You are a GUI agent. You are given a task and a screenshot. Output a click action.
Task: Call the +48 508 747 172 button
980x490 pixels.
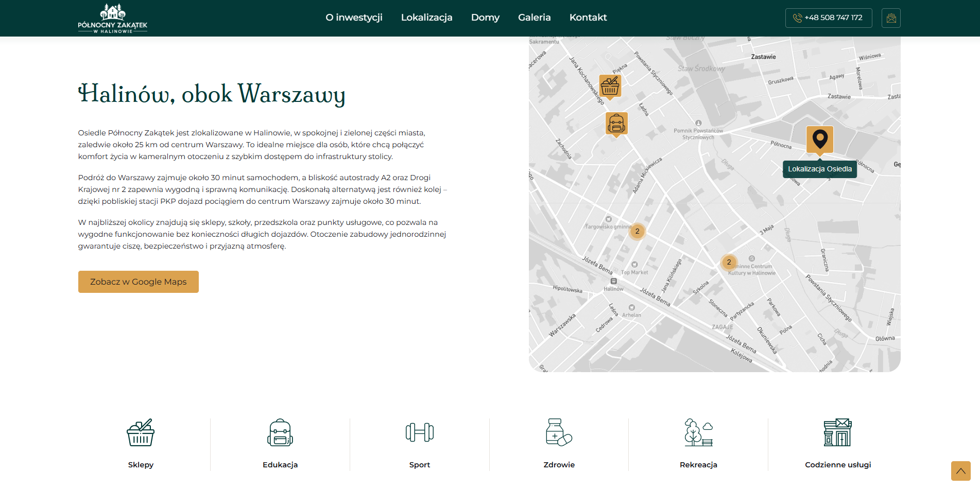coord(829,18)
